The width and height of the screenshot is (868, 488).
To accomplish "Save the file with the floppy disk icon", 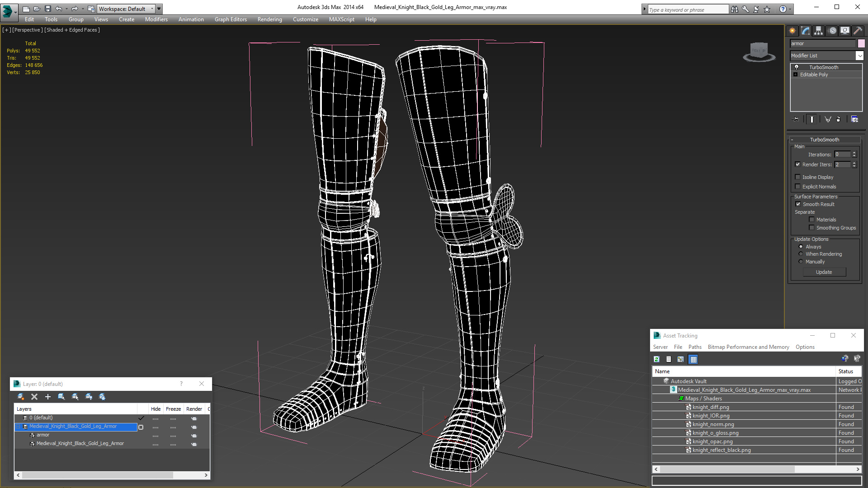I will (x=48, y=9).
